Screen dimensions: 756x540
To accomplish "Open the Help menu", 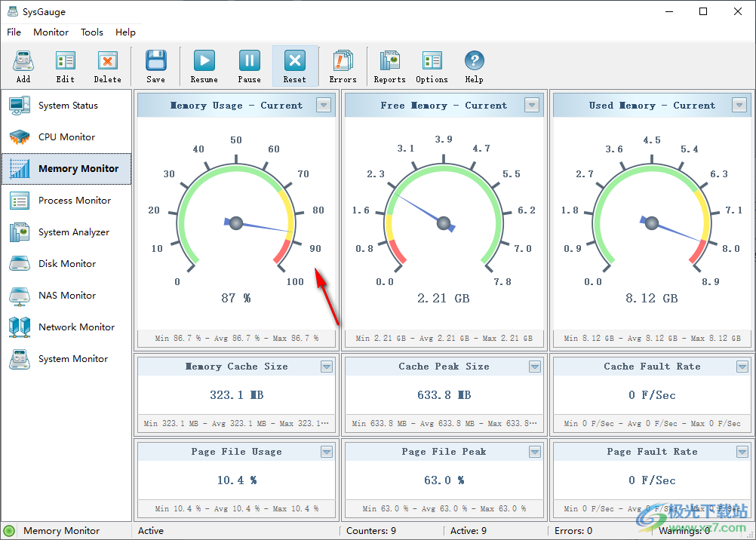I will [125, 32].
